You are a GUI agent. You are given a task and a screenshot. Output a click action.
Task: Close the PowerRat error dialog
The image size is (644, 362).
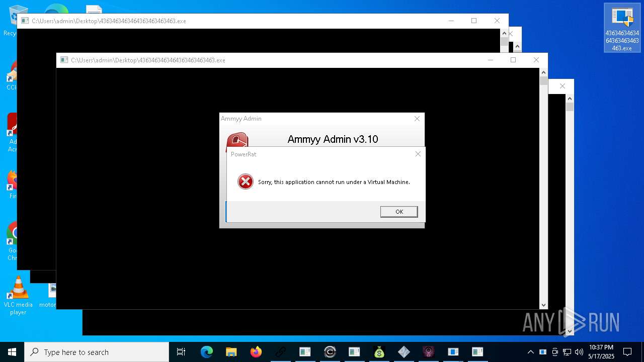point(418,154)
